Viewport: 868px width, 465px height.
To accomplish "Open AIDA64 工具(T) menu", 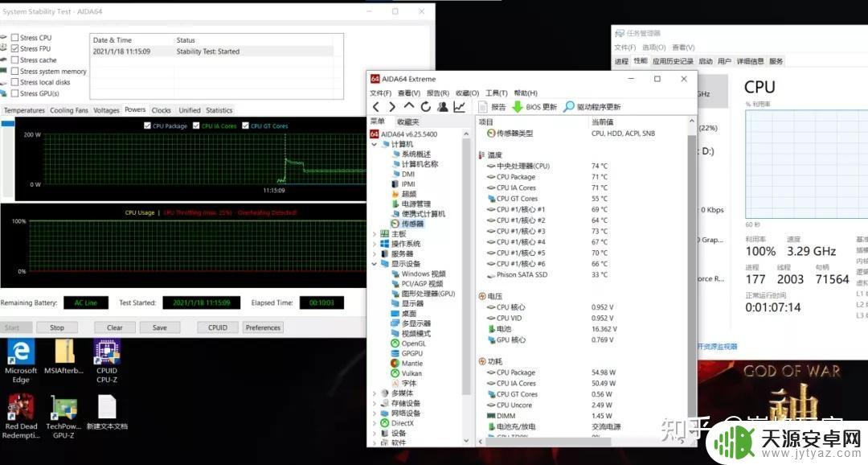I will click(497, 93).
